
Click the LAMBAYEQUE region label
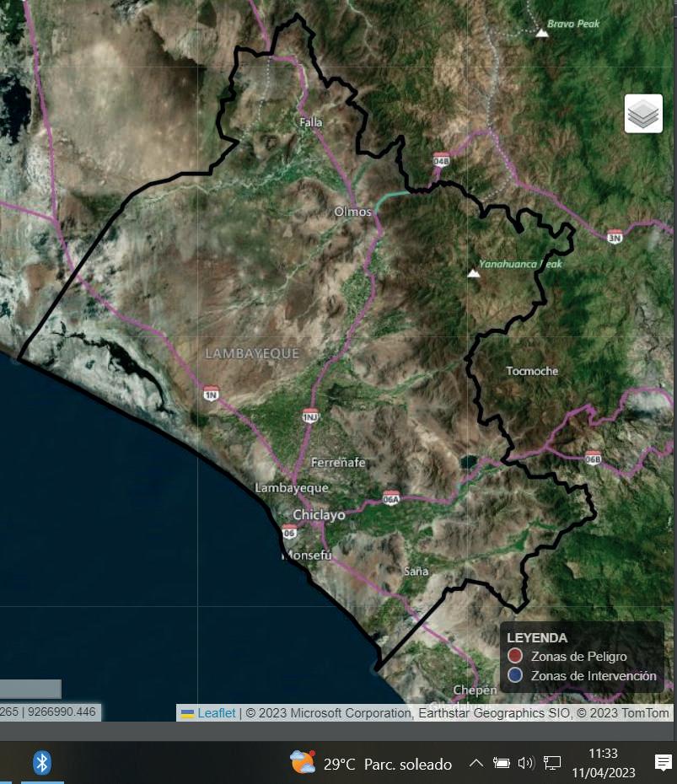[x=252, y=353]
